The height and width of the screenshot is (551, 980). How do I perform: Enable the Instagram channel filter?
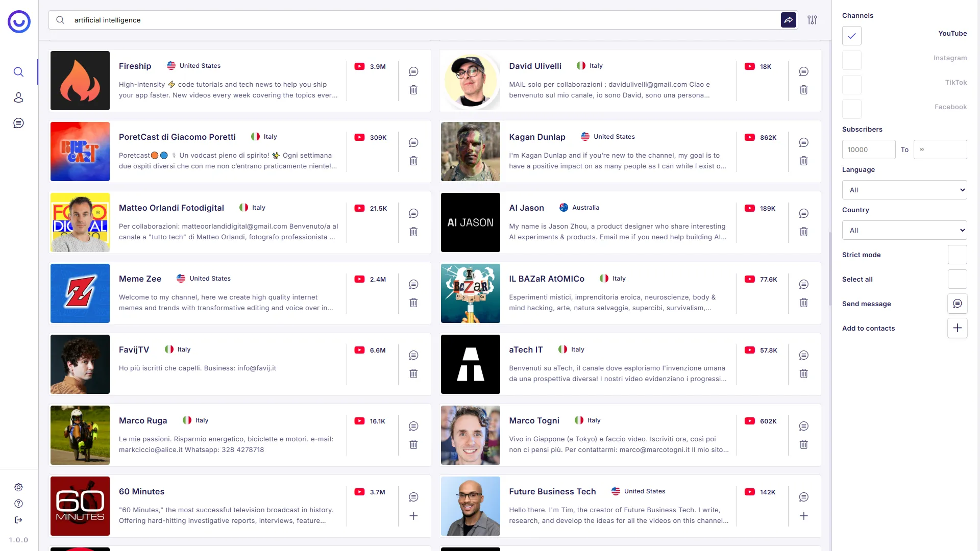(x=851, y=60)
